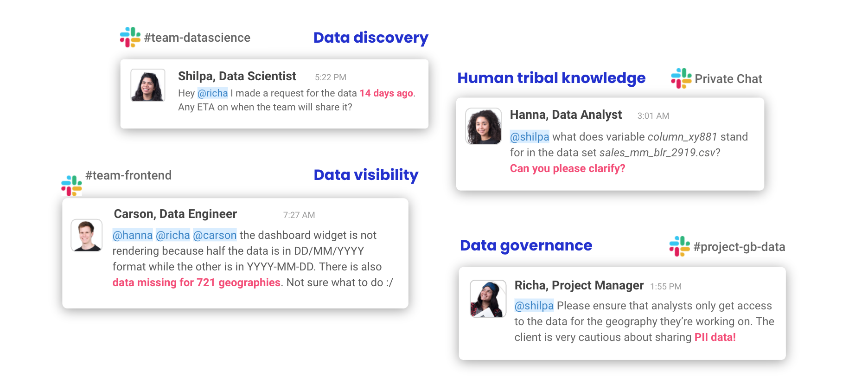Click the Slack logo next to Private Chat
Screen dimensions: 868x385
click(x=681, y=78)
